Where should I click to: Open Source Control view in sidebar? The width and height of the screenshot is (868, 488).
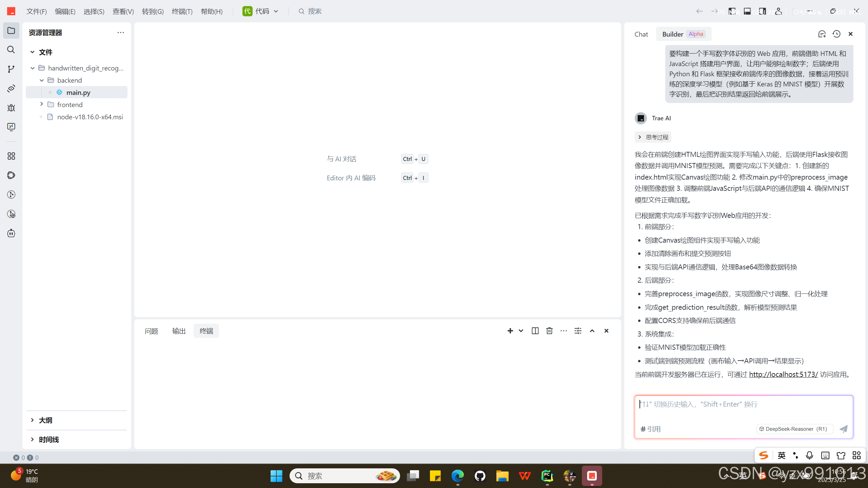tap(11, 69)
